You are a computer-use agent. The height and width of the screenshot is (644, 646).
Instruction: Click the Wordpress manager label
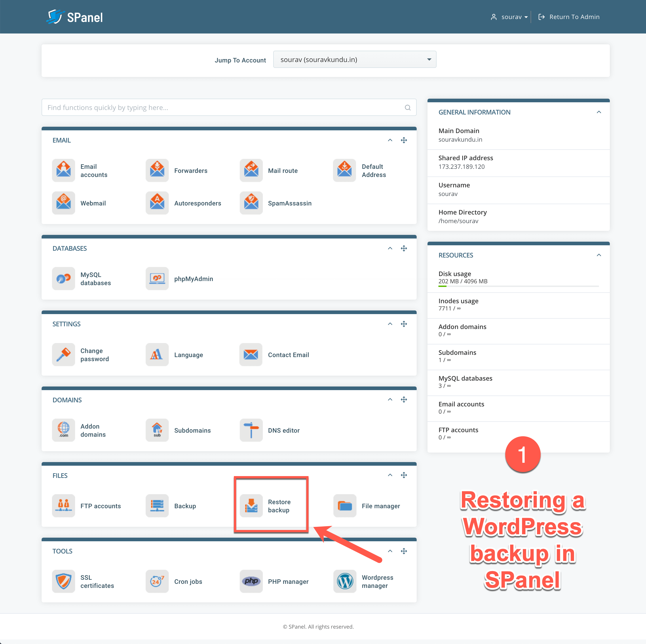click(378, 582)
